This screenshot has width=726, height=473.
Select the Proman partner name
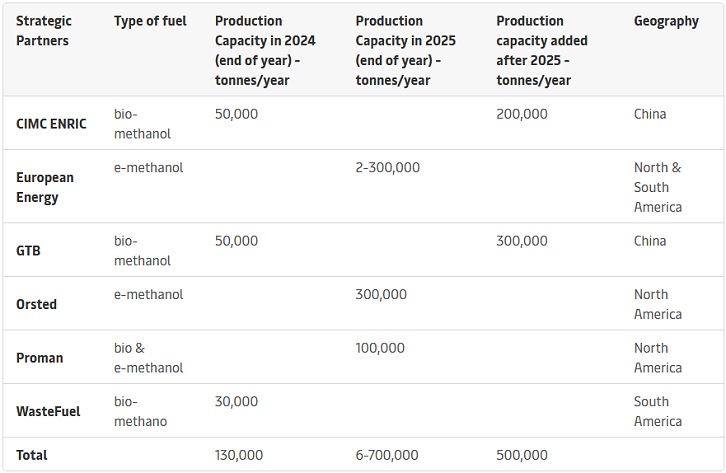39,358
